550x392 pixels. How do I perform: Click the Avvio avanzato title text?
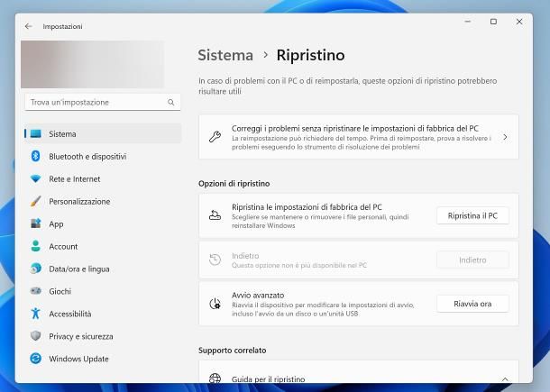[258, 296]
